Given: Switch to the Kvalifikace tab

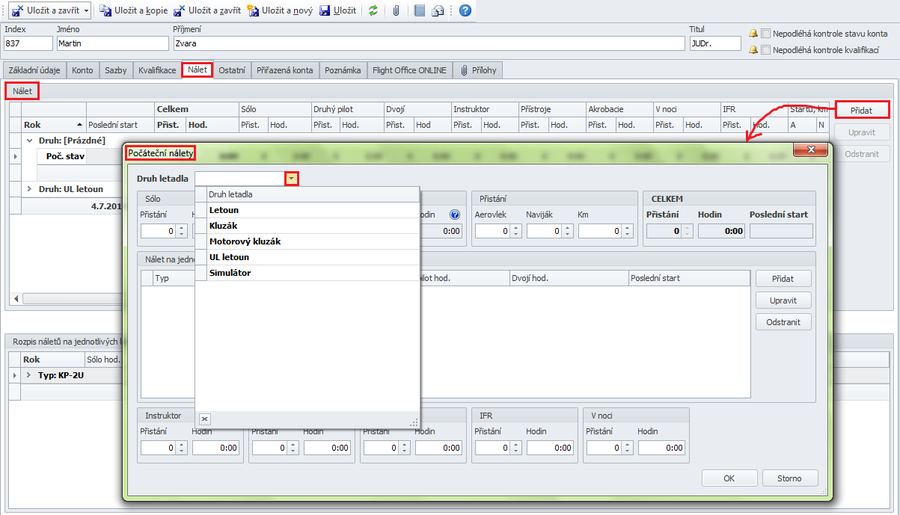Looking at the screenshot, I should 157,70.
